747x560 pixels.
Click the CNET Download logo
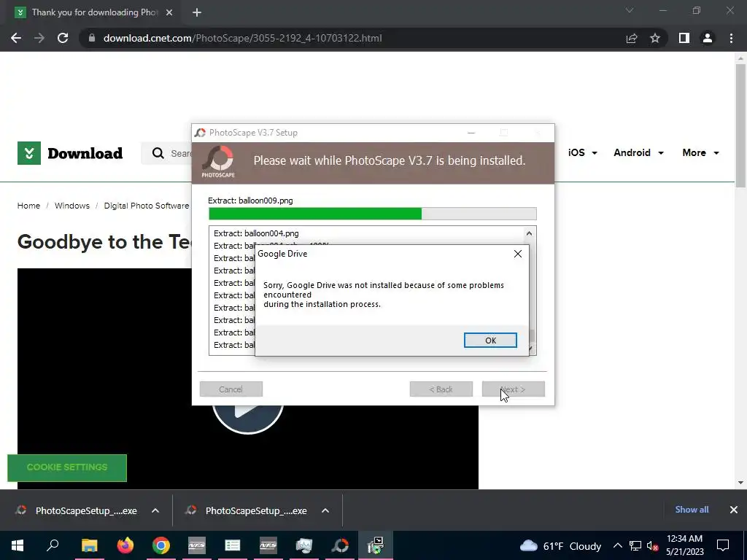[70, 153]
